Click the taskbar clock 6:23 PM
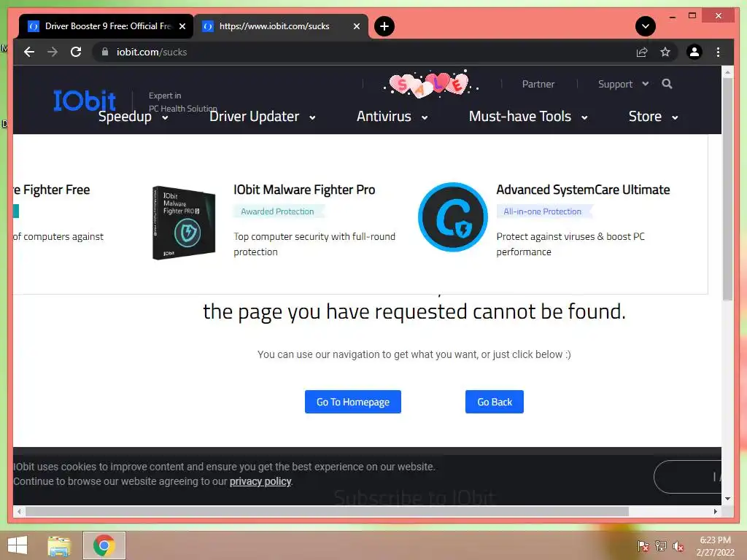747x560 pixels. [715, 540]
